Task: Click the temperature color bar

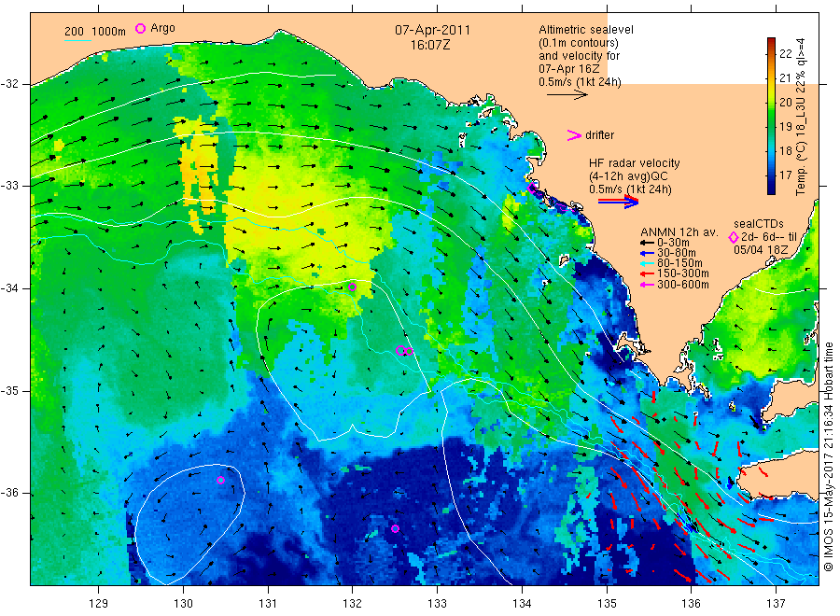Action: tap(771, 116)
